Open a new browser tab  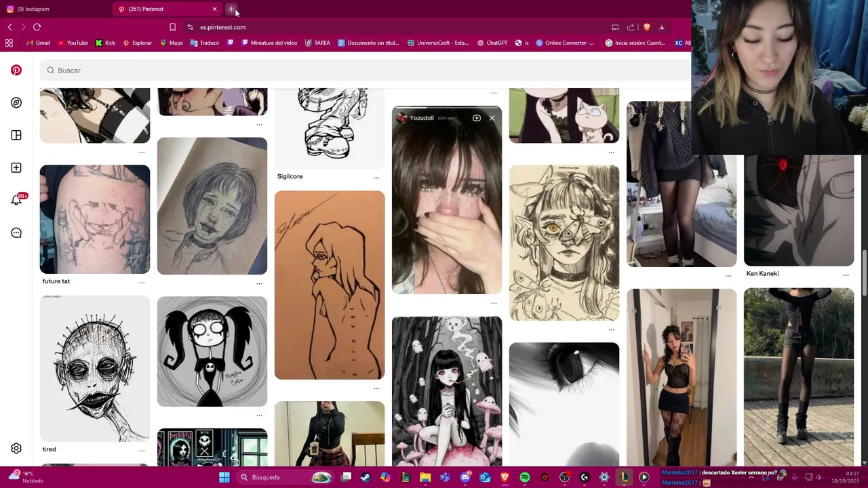pos(231,9)
